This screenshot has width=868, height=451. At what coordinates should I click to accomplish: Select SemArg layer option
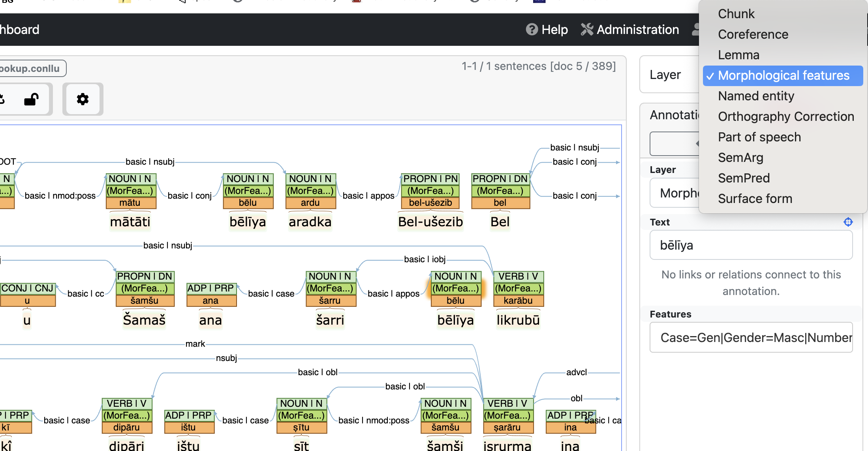click(740, 158)
